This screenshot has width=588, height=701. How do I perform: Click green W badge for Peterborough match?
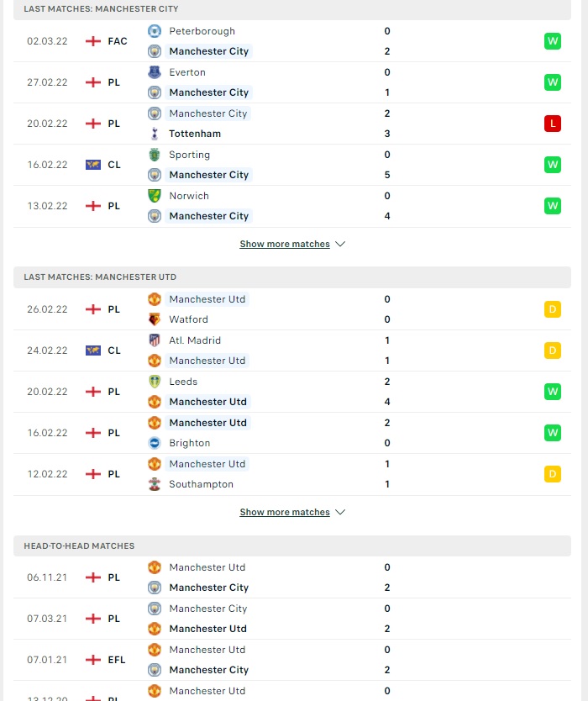(552, 41)
